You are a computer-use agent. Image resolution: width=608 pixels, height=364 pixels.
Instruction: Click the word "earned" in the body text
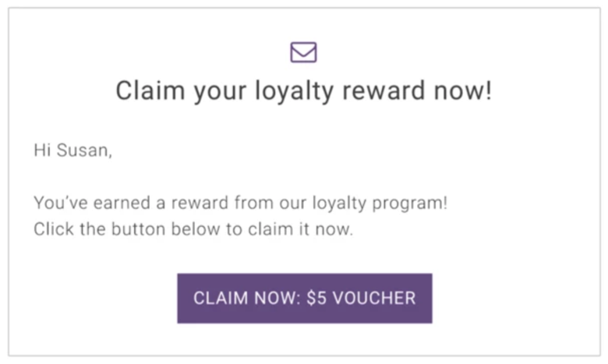[x=122, y=203]
